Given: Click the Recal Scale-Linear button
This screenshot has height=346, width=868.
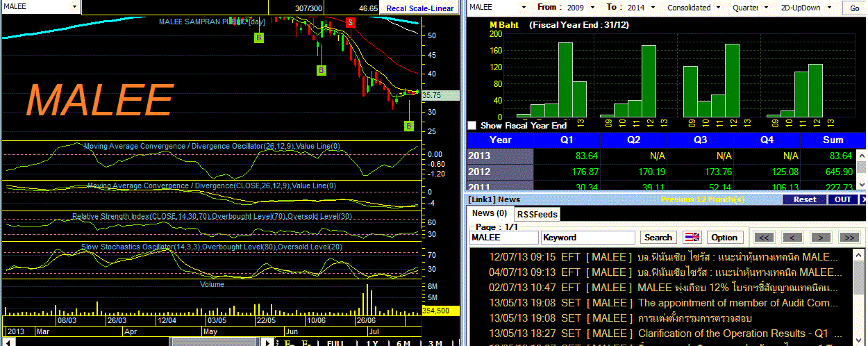Looking at the screenshot, I should 419,8.
